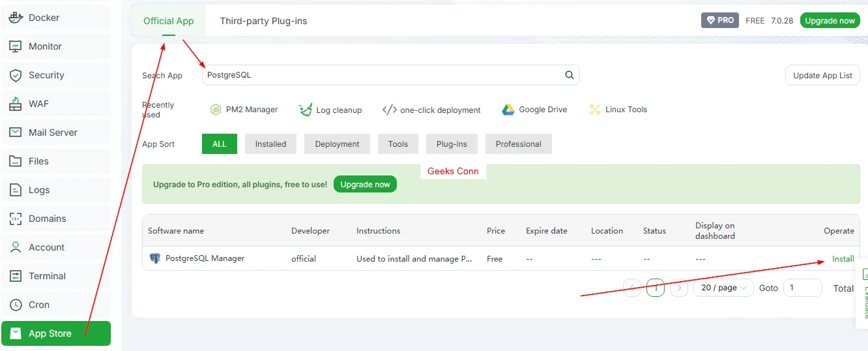This screenshot has height=351, width=868.
Task: Open one-click deployment shortcut
Action: (431, 110)
